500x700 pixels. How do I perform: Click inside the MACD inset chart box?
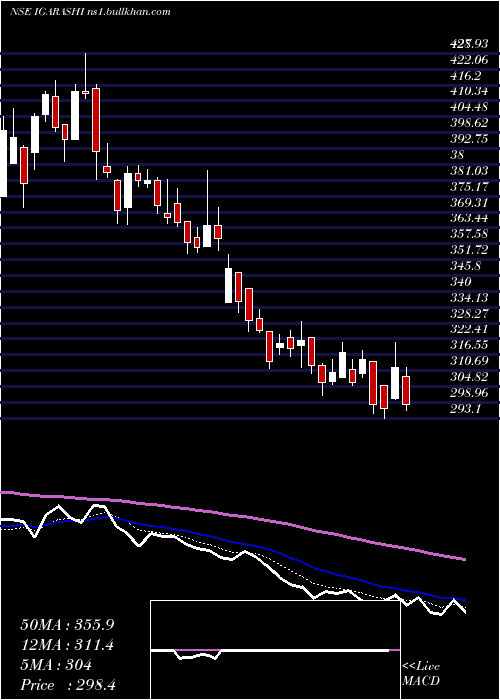275,650
